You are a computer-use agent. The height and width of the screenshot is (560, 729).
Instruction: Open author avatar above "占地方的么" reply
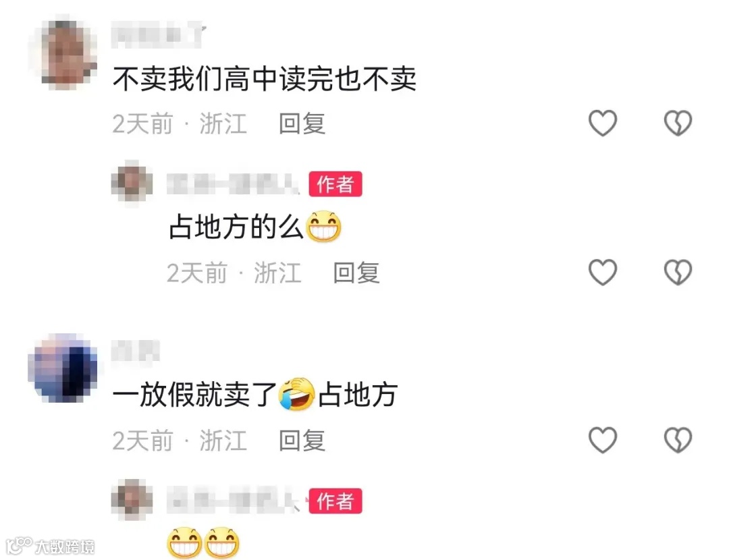132,181
